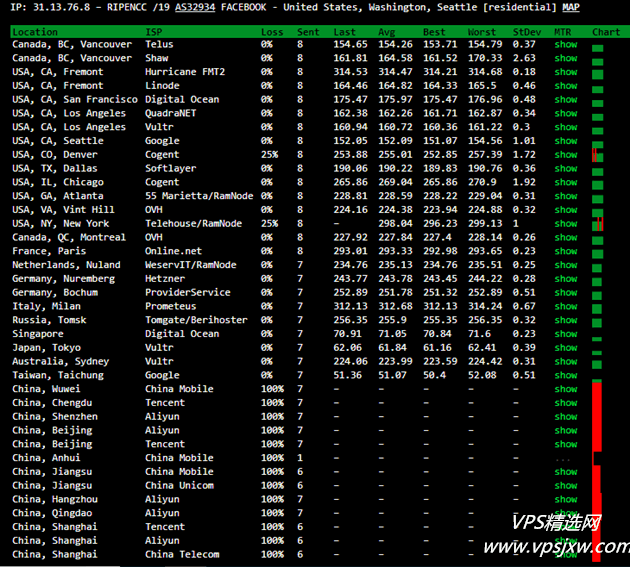Show MTR for Beijing Tencent row
This screenshot has height=567, width=630.
[x=566, y=444]
